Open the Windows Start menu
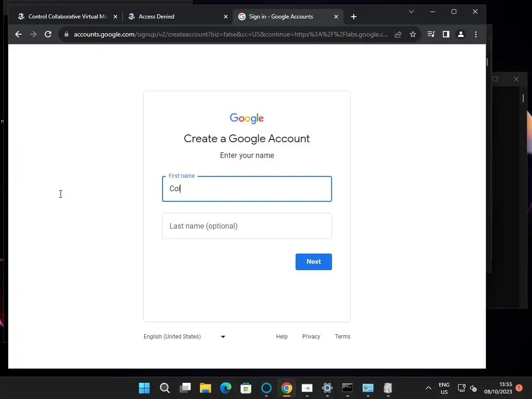Viewport: 532px width, 399px height. tap(144, 388)
